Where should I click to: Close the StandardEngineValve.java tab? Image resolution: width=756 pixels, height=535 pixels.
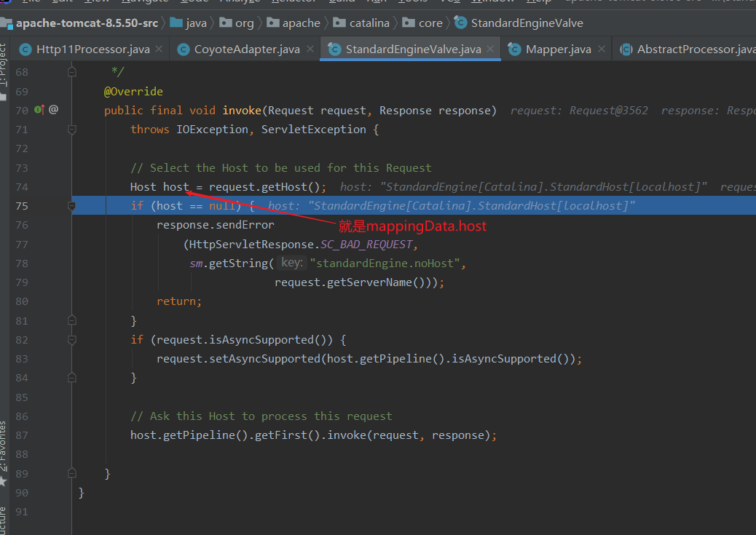[x=490, y=49]
